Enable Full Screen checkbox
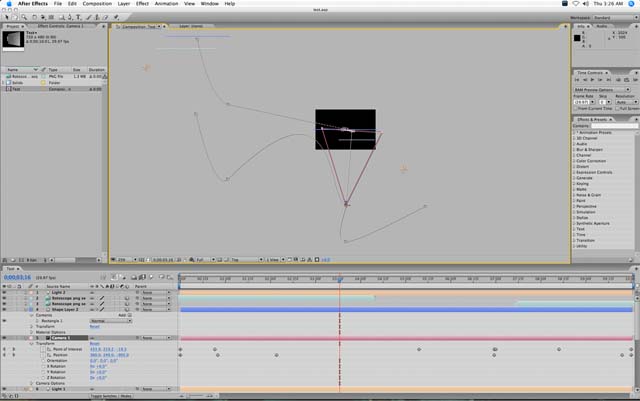This screenshot has height=401, width=640. coord(617,109)
